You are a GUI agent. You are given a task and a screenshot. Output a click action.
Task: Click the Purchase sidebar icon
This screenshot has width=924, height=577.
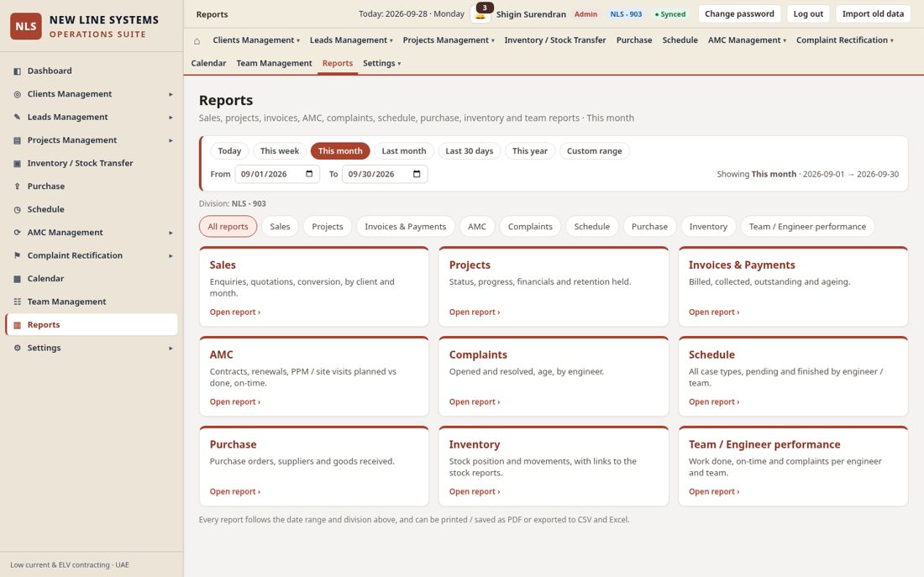tap(17, 186)
